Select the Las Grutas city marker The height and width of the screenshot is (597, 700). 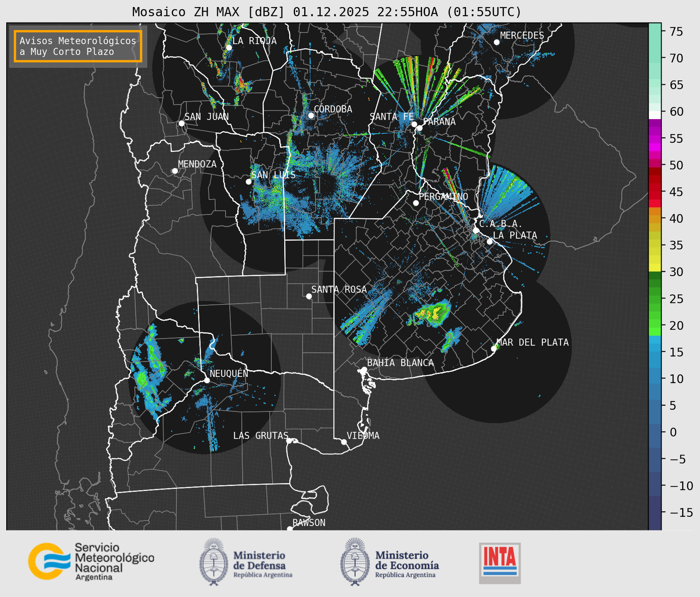(289, 441)
